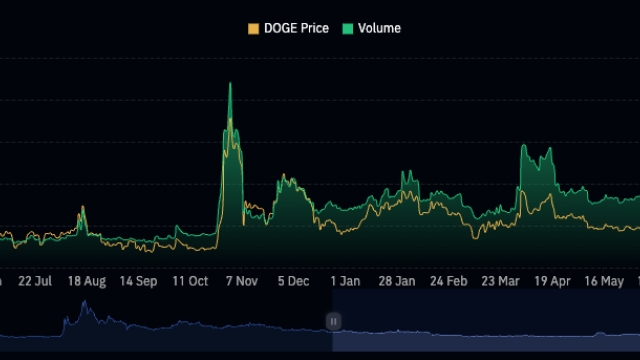The image size is (640, 360).
Task: Click the 16 May axis label
Action: 604,281
